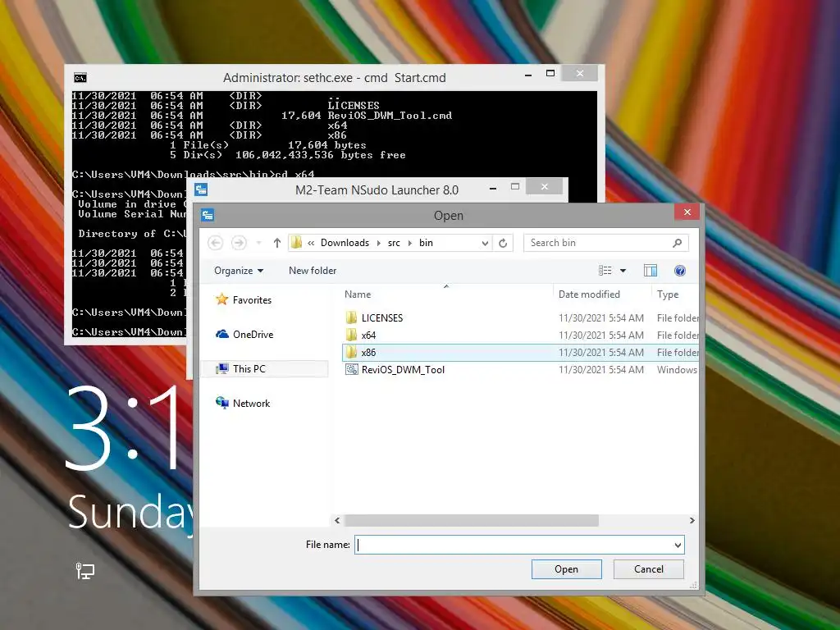The image size is (840, 630).
Task: Navigate up to parent folder
Action: tap(277, 243)
